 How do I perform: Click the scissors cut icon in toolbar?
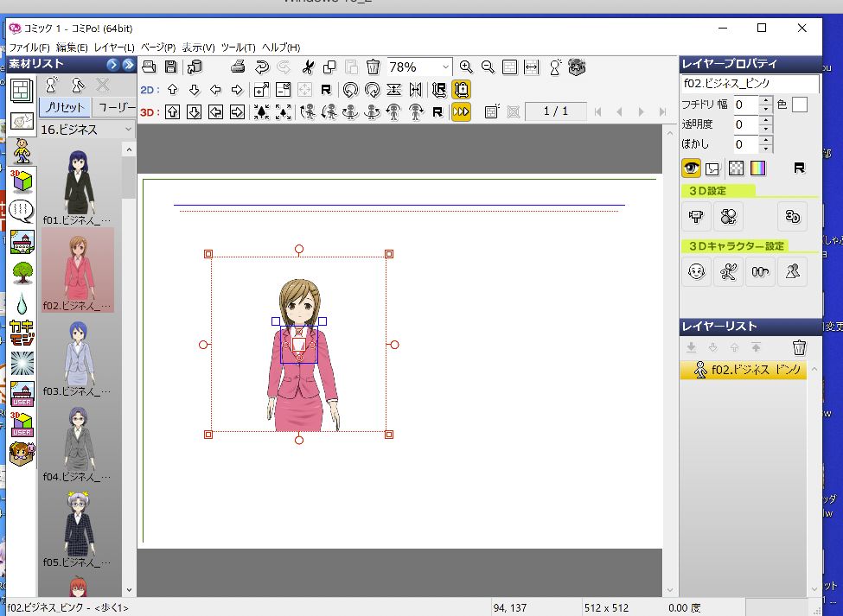[x=308, y=67]
